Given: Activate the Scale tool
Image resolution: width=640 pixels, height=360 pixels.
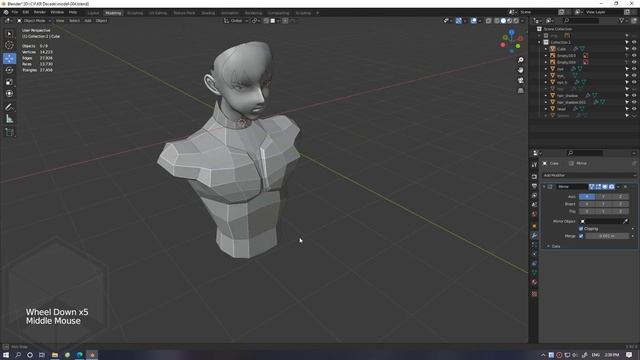Looking at the screenshot, I should 9,82.
